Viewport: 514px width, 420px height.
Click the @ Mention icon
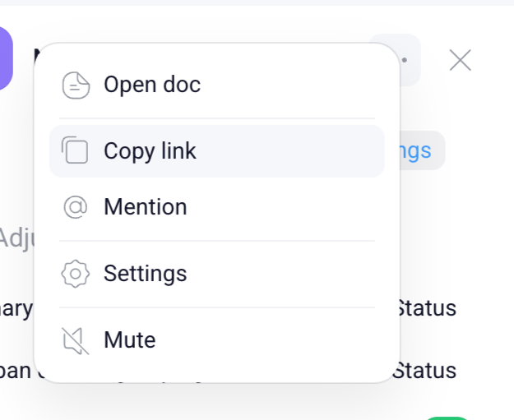76,207
